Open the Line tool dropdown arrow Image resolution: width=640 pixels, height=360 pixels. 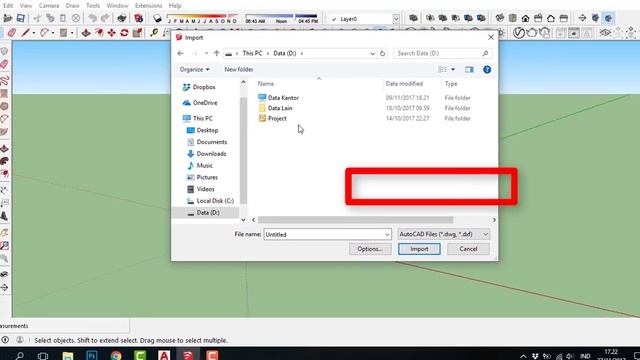tap(34, 33)
